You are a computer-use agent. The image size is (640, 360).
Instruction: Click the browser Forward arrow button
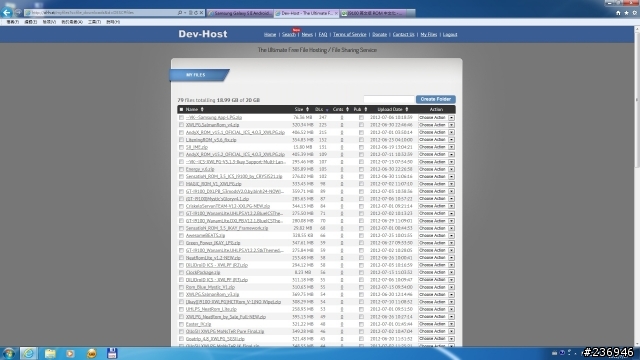[18, 13]
